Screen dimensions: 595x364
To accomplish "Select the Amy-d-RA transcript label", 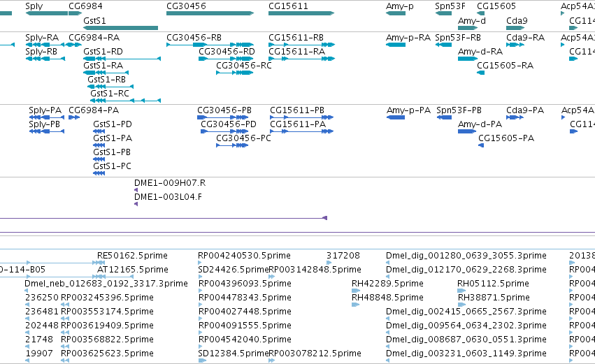I will click(x=480, y=52).
